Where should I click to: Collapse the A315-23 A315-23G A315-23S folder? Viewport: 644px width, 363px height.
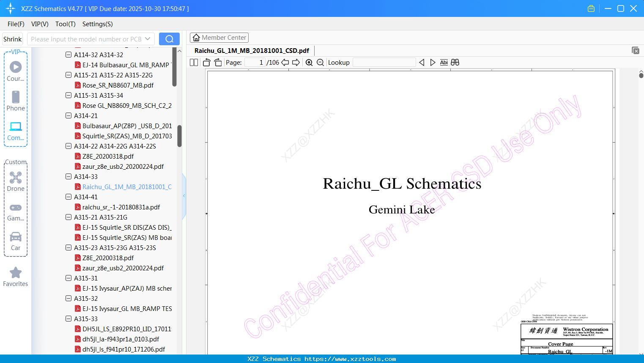click(69, 247)
